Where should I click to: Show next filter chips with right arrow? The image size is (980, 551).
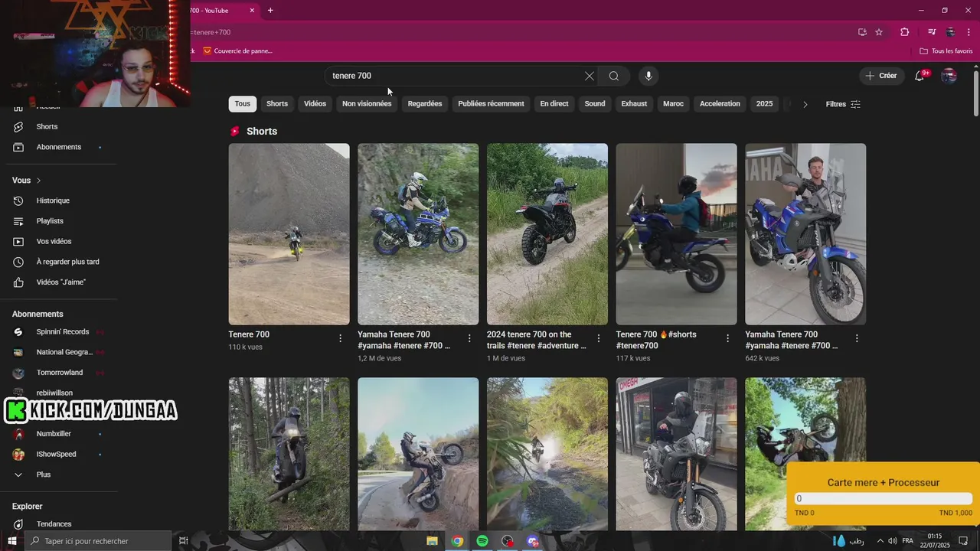805,104
